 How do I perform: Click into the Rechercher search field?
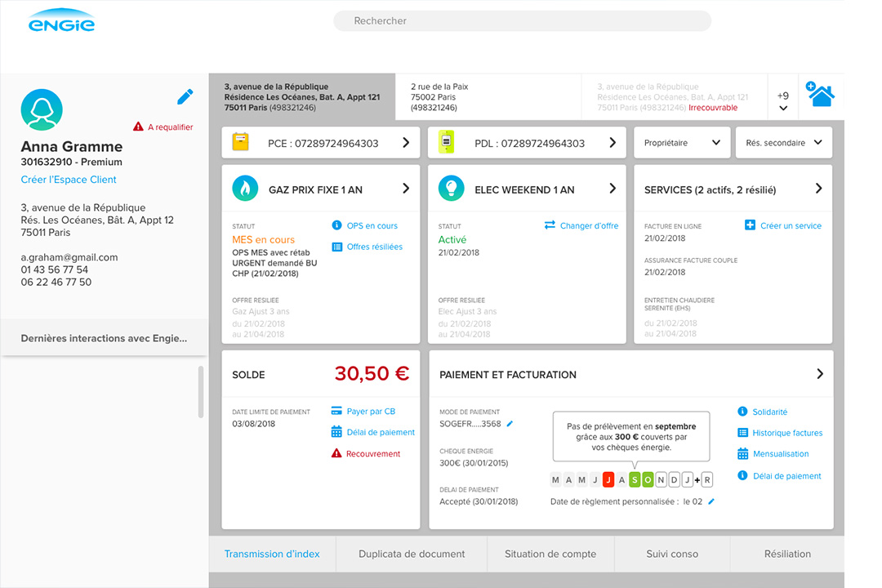pyautogui.click(x=522, y=20)
